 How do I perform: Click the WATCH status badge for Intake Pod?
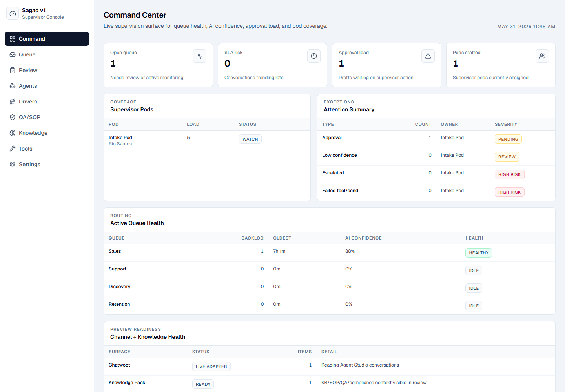coord(250,139)
